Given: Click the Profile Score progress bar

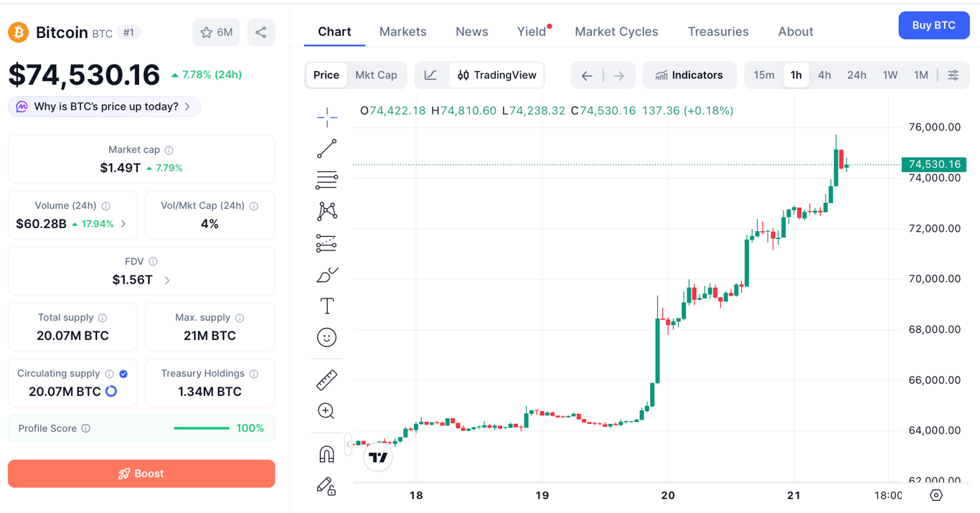Looking at the screenshot, I should pyautogui.click(x=202, y=428).
